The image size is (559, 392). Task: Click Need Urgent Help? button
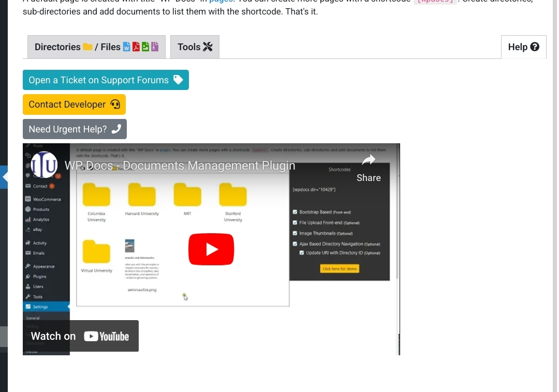pos(75,129)
